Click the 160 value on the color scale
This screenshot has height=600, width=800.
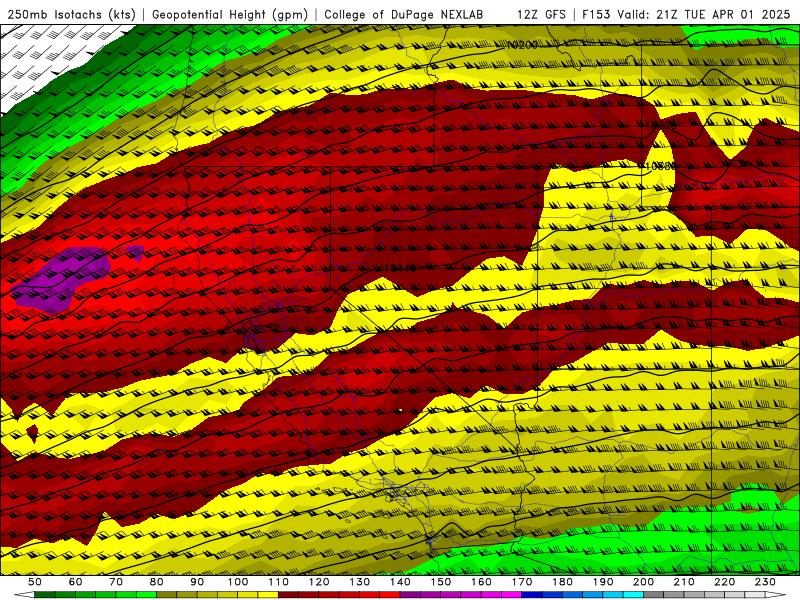click(481, 582)
